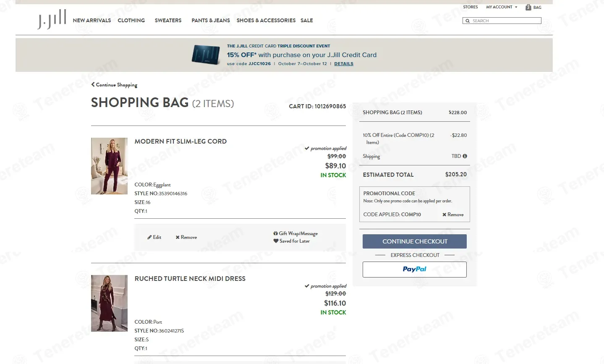Image resolution: width=604 pixels, height=364 pixels.
Task: Focus the Search input field
Action: (x=502, y=21)
